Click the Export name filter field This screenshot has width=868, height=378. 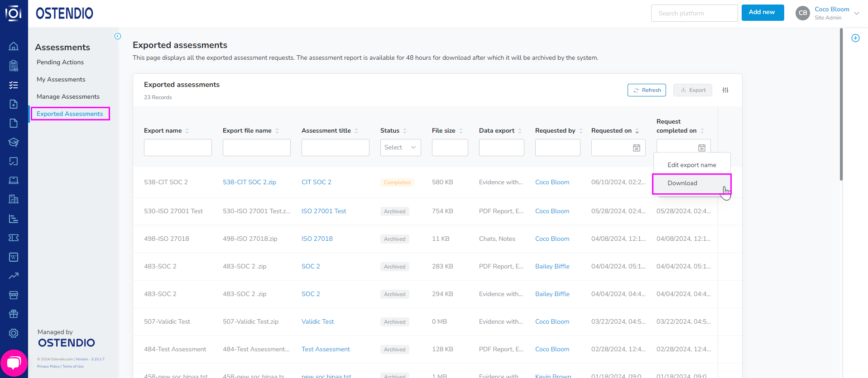click(178, 148)
